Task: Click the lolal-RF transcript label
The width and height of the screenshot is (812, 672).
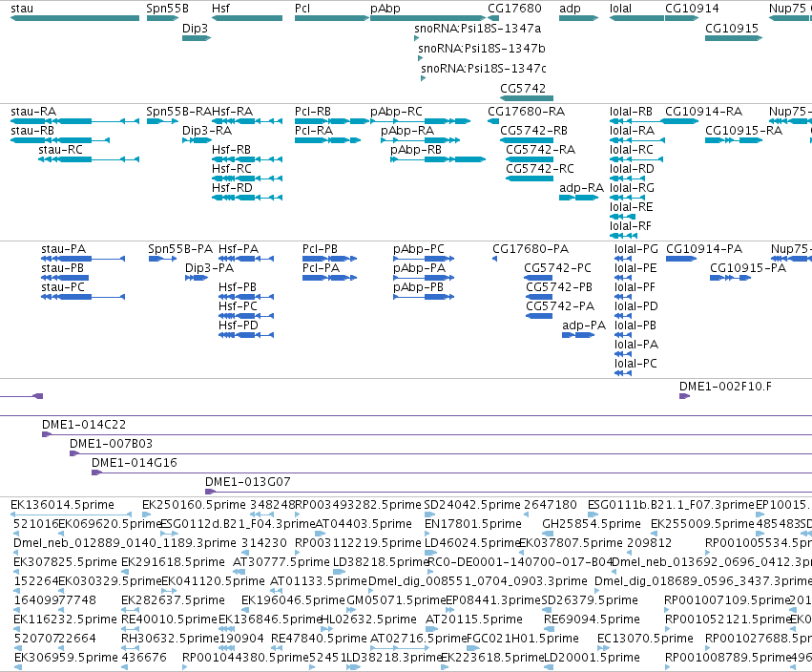Action: click(x=631, y=226)
